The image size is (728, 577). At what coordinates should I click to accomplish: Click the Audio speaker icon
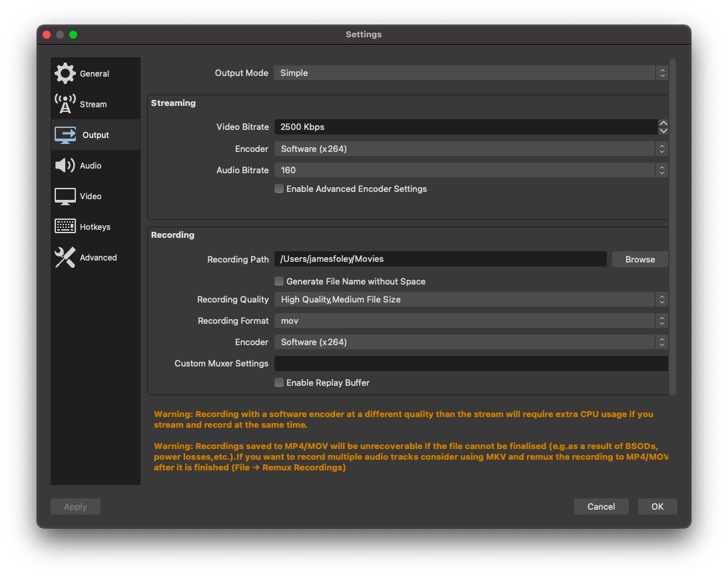coord(65,165)
